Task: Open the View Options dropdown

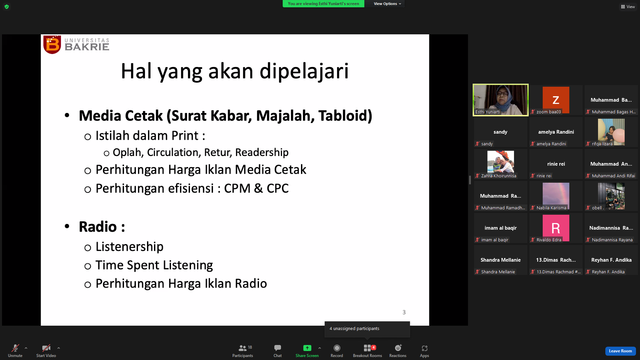Action: point(387,4)
